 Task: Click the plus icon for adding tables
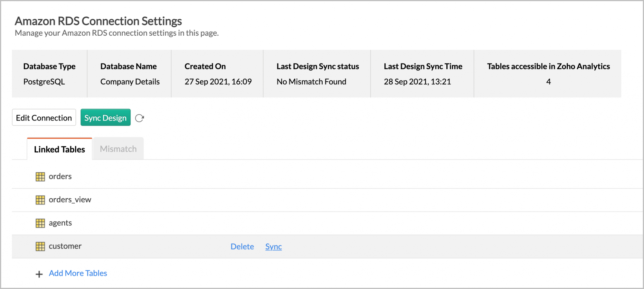39,274
